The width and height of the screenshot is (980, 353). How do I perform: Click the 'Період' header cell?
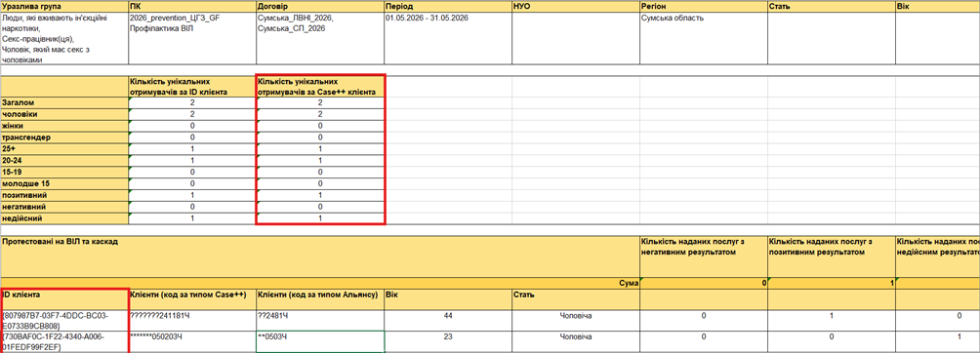448,6
